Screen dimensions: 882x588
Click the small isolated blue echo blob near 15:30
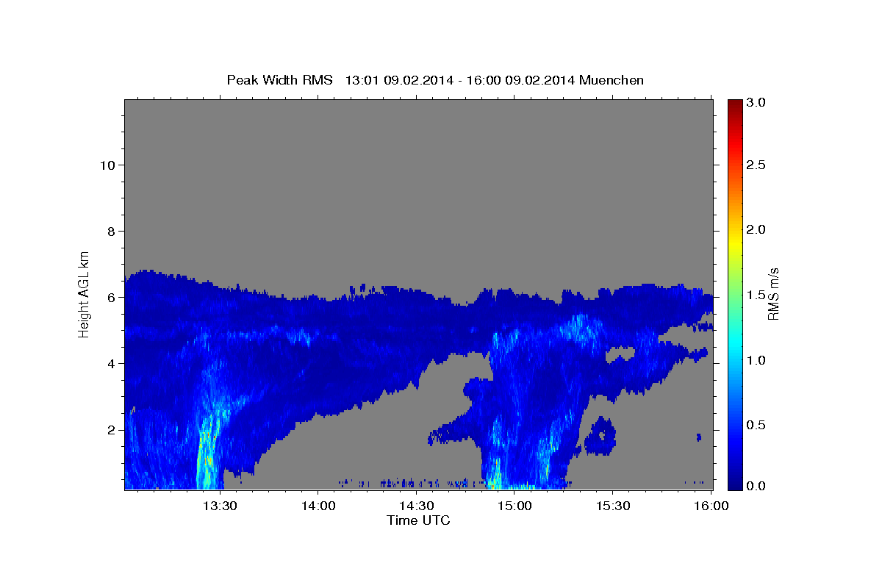click(x=600, y=436)
